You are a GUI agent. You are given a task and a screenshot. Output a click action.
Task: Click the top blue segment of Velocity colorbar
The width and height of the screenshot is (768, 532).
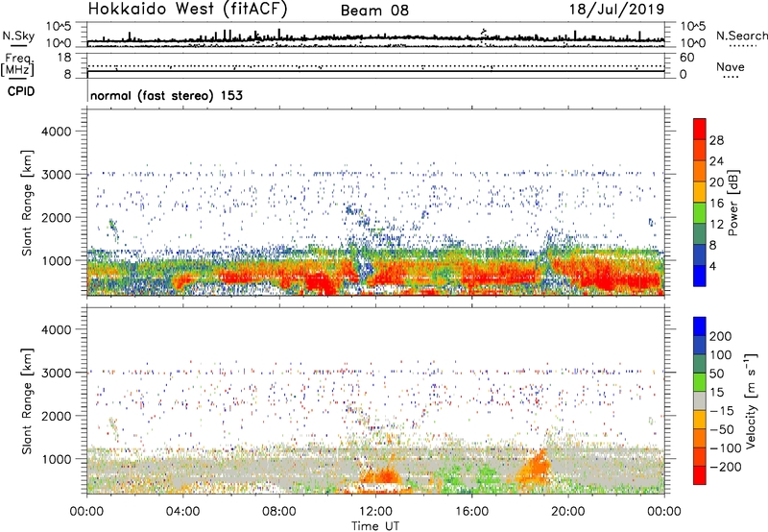[700, 326]
